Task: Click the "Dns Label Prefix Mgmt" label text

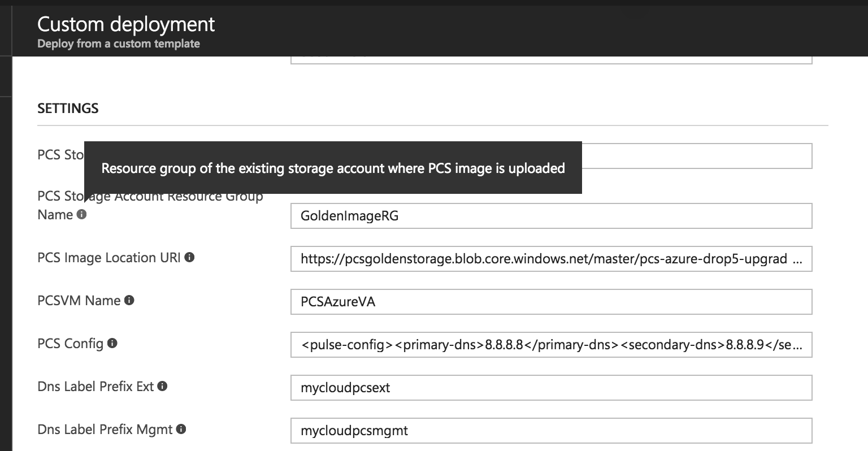Action: point(105,430)
